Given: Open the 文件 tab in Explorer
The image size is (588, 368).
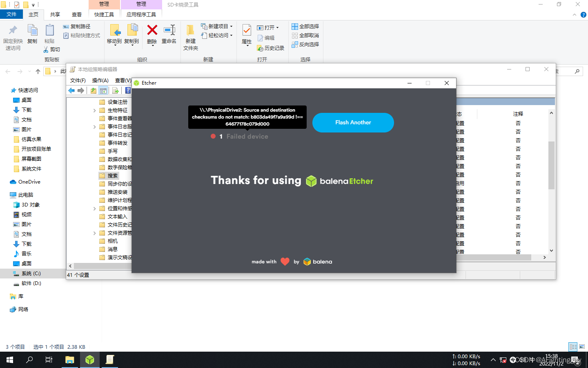Looking at the screenshot, I should 11,14.
